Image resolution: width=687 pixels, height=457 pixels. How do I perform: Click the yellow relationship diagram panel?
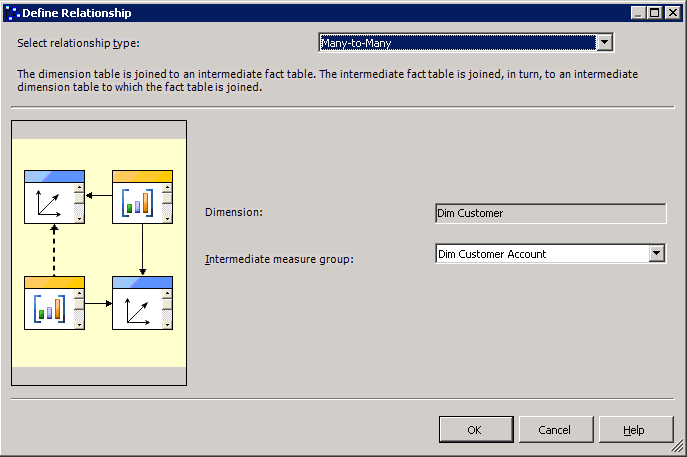[99, 253]
